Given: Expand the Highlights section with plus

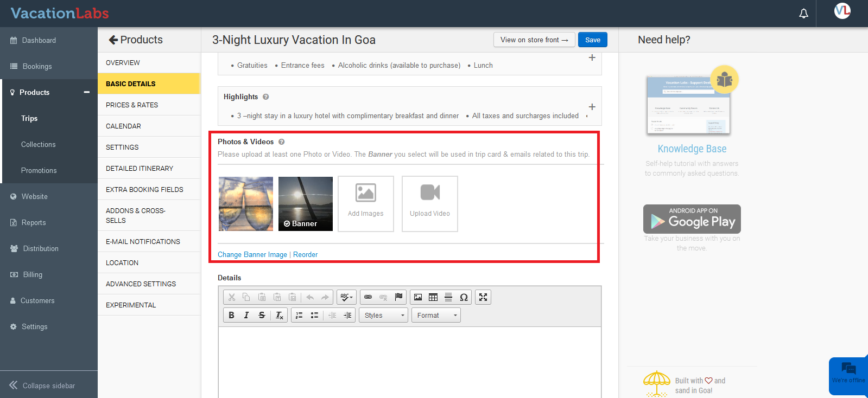Looking at the screenshot, I should click(x=592, y=107).
